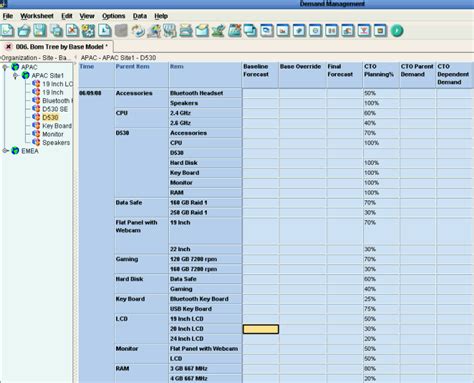Open the Worksheet menu
This screenshot has height=383, width=474.
pos(37,16)
